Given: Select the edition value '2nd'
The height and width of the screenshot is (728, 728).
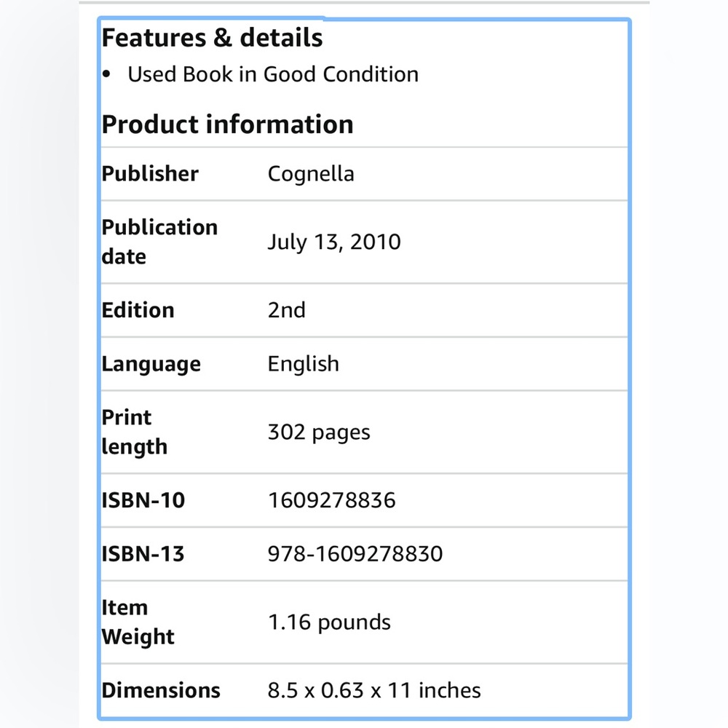Looking at the screenshot, I should (286, 310).
